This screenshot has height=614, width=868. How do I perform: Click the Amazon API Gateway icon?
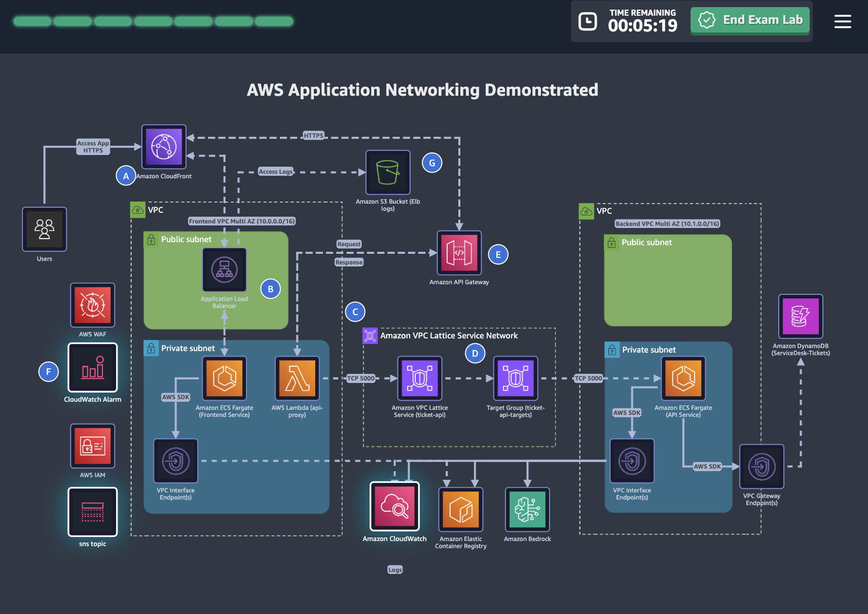(459, 253)
